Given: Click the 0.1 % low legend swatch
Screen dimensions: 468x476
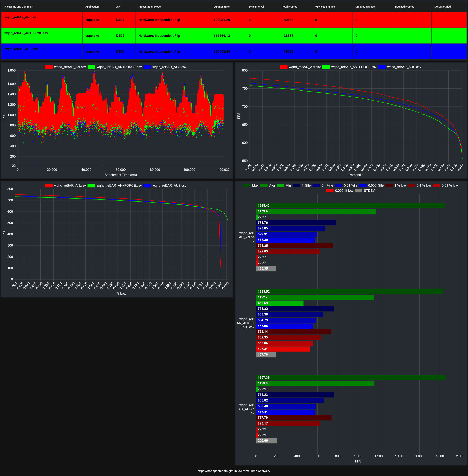Looking at the screenshot, I should pos(411,186).
